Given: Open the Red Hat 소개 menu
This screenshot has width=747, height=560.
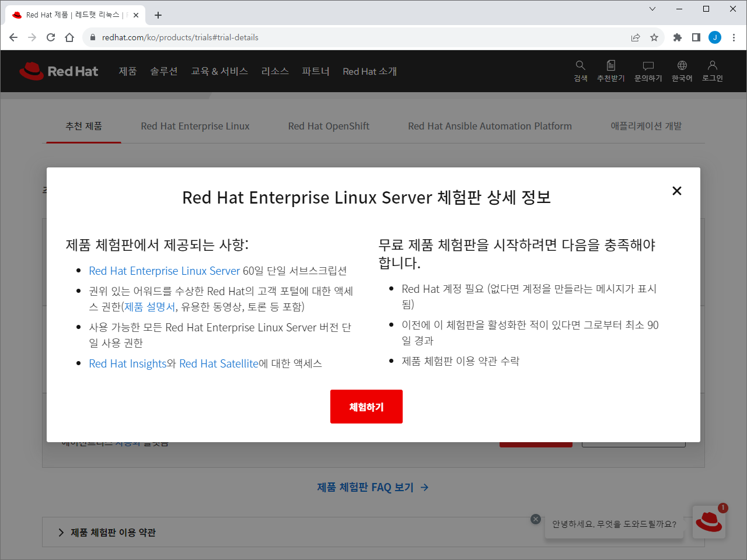Looking at the screenshot, I should (x=370, y=71).
